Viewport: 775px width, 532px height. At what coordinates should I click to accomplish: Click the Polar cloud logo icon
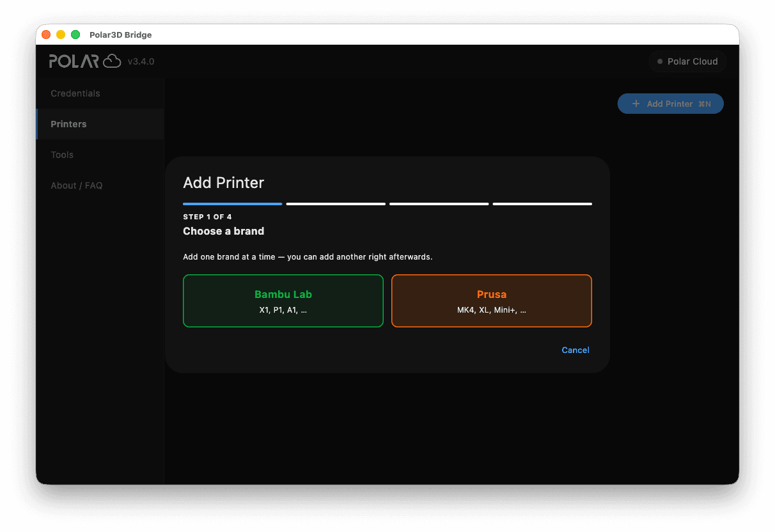112,61
